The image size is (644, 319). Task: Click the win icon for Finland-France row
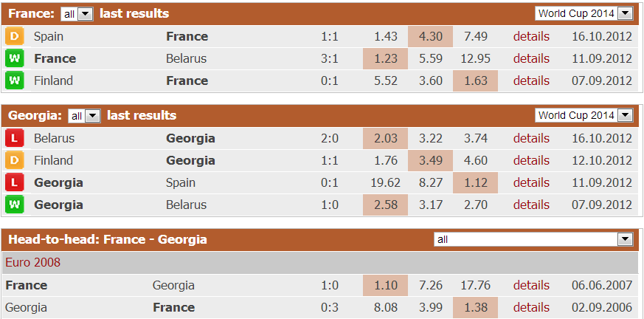tap(14, 80)
